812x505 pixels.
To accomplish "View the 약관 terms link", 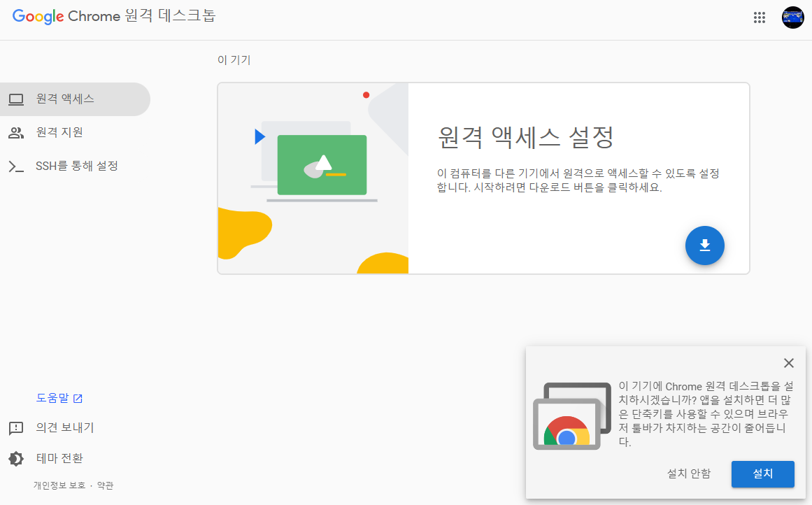I will point(105,485).
